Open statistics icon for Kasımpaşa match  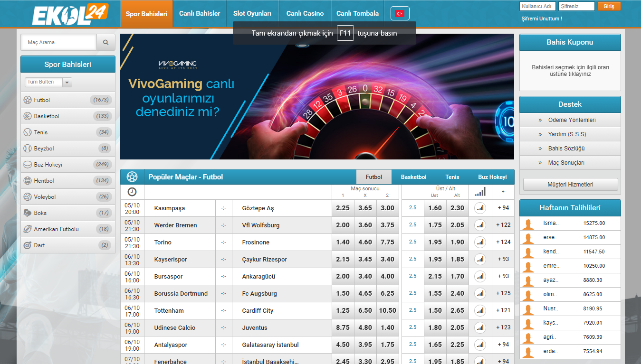[480, 208]
